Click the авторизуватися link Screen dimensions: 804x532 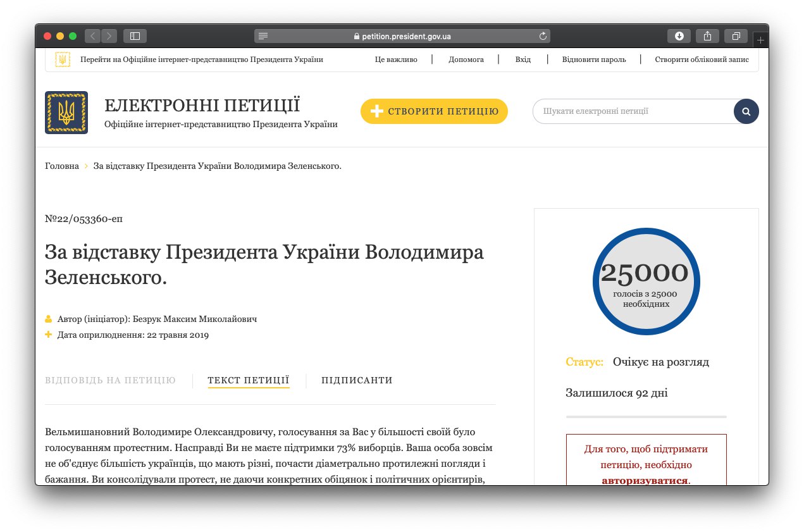(x=645, y=480)
